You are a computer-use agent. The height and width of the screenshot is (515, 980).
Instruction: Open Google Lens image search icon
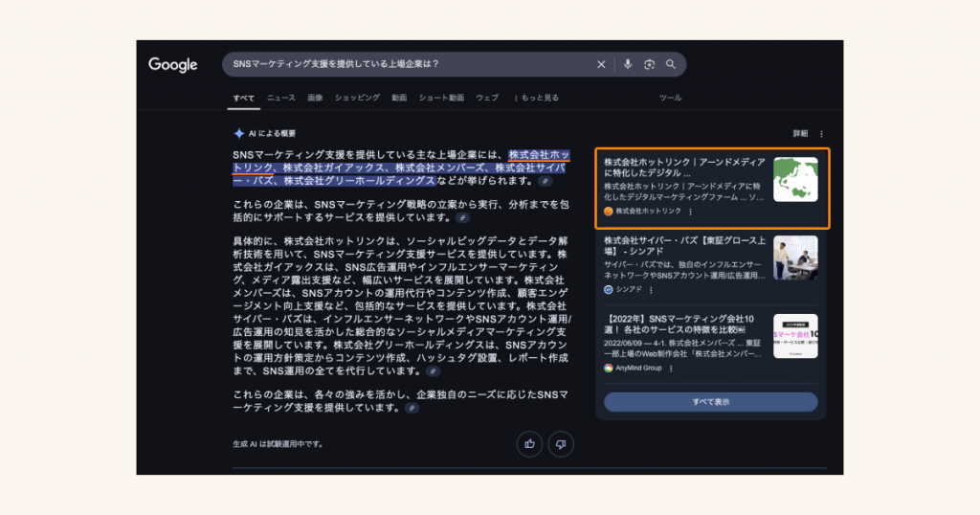pos(650,64)
